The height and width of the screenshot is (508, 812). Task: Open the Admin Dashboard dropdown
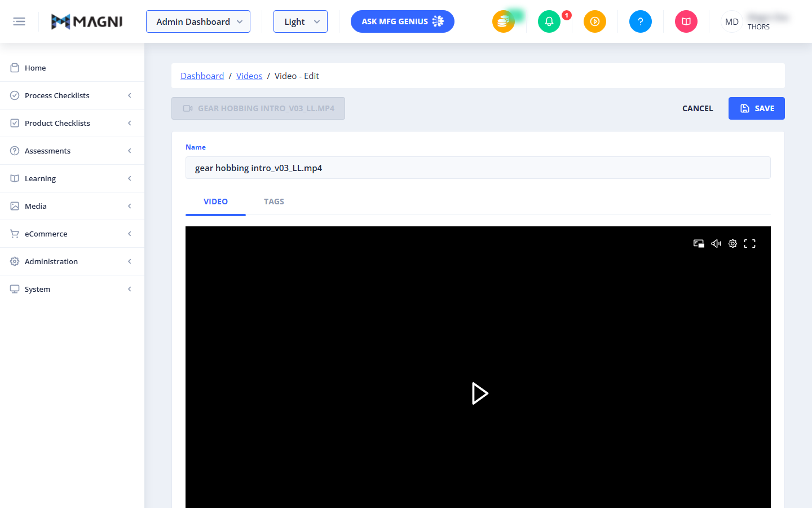click(198, 21)
